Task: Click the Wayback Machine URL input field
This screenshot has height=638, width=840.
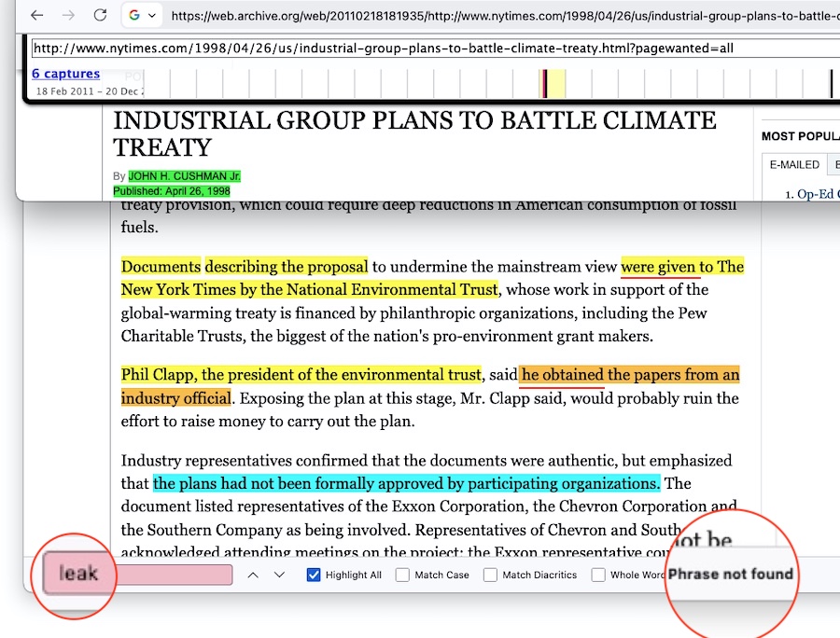Action: (373, 49)
